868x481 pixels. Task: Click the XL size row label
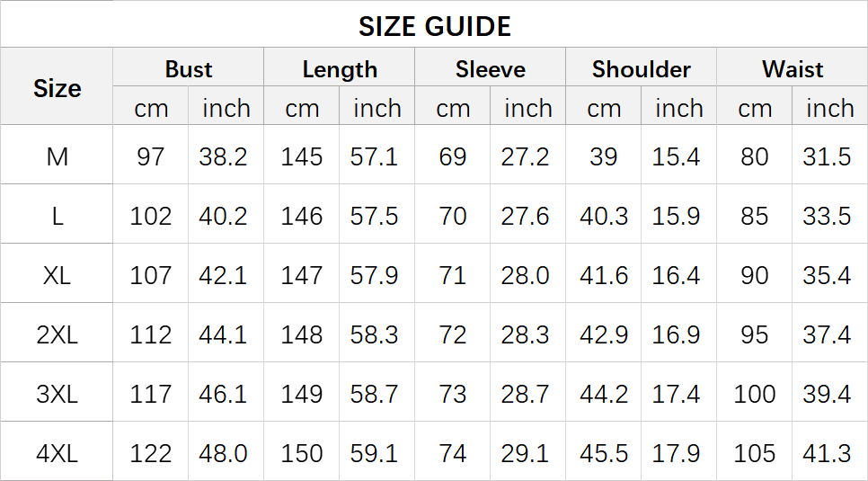(57, 275)
